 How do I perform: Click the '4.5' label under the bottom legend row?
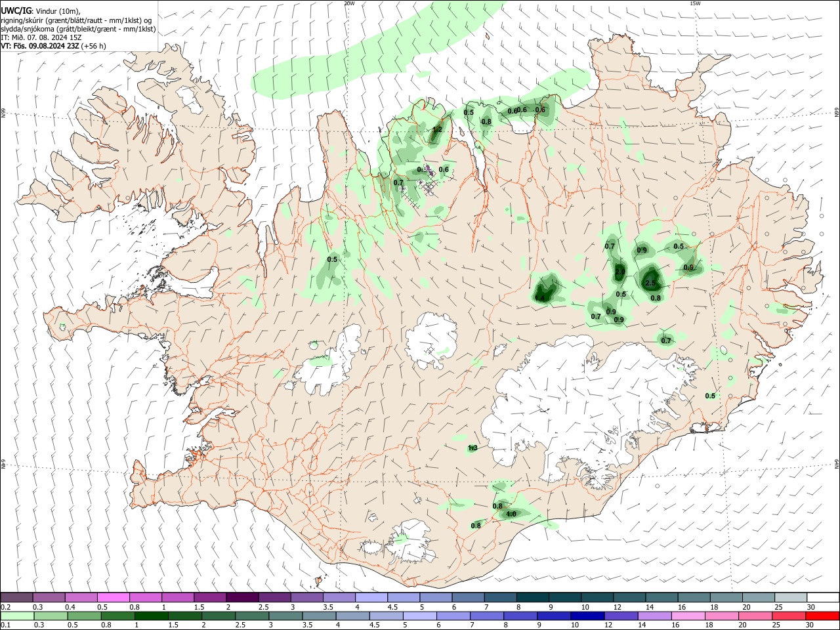point(373,625)
